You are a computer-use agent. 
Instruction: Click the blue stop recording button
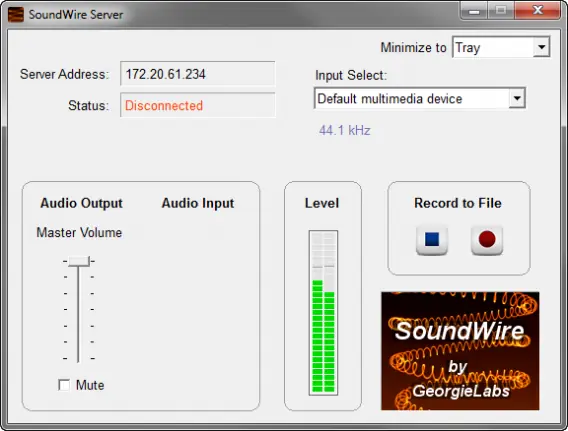tap(432, 240)
